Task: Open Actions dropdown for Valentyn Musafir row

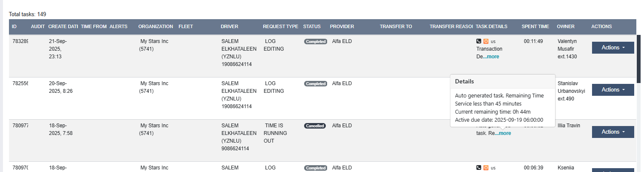Action: pos(613,48)
